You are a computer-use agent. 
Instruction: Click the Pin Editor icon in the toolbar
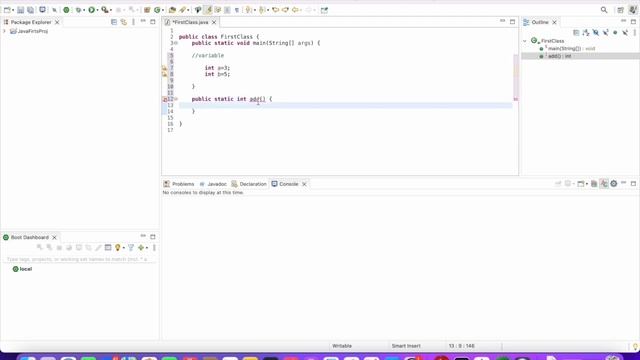click(x=324, y=10)
